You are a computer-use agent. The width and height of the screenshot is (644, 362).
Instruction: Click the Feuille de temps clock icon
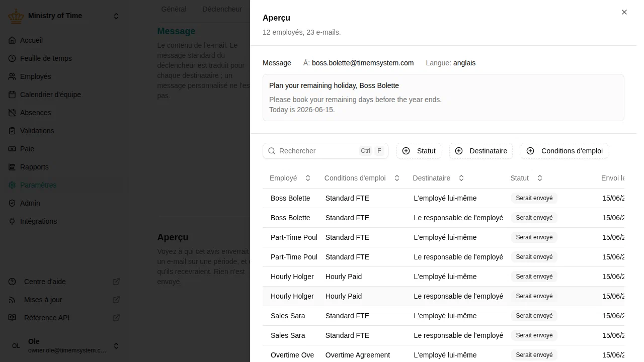pyautogui.click(x=12, y=58)
